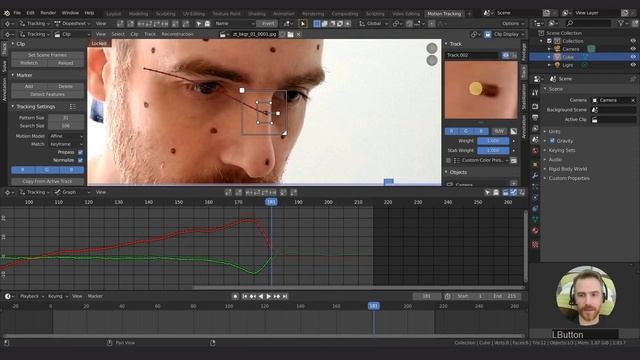Collapse the Objects panel

pos(446,172)
